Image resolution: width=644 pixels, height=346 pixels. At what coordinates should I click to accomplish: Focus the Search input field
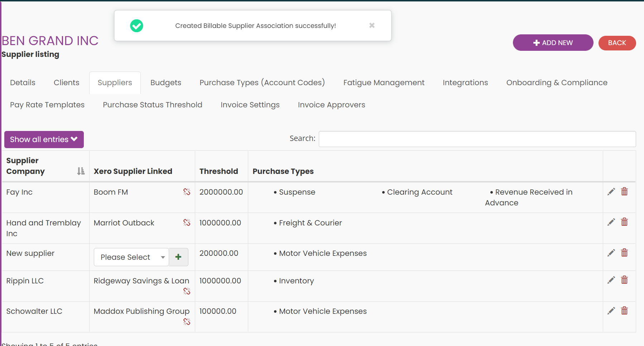(477, 139)
